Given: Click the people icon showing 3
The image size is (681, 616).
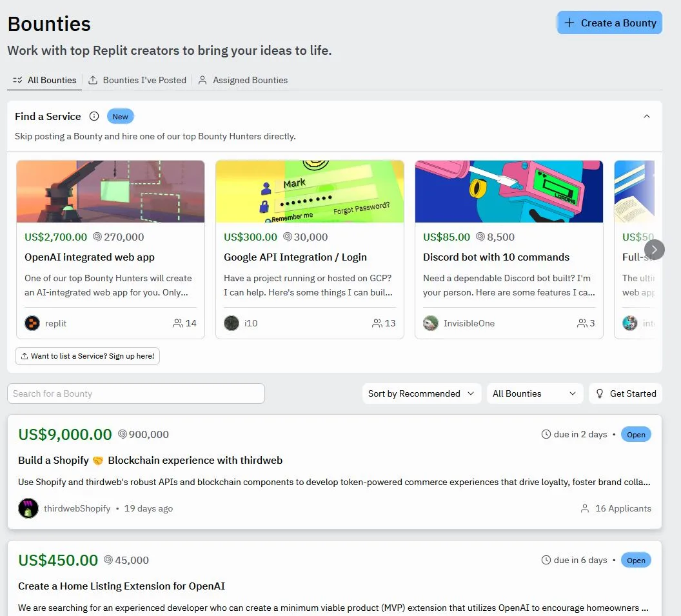Looking at the screenshot, I should (582, 323).
